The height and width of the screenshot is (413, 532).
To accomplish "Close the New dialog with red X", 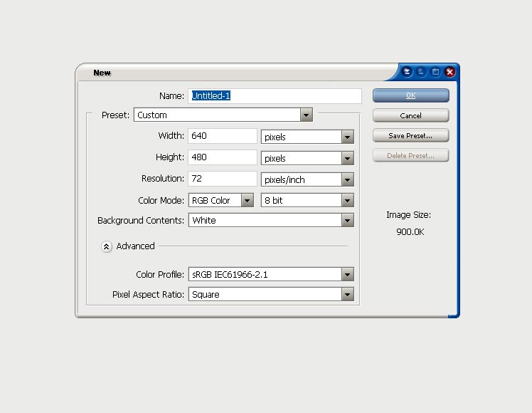I will click(x=450, y=72).
